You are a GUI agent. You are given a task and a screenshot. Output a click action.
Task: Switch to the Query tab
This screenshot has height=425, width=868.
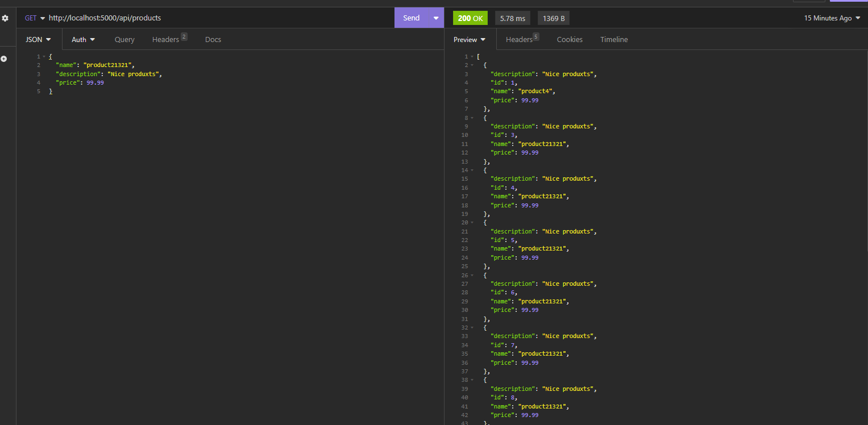124,39
